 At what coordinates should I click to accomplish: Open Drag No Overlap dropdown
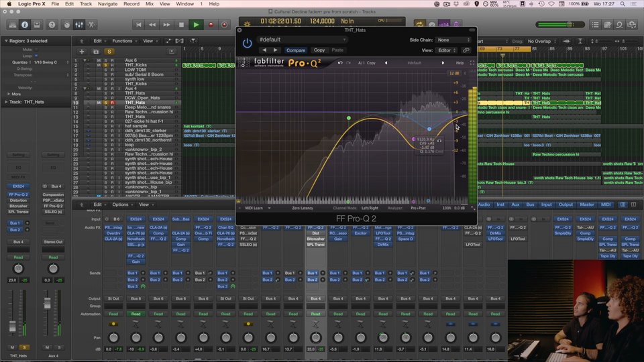click(x=541, y=41)
